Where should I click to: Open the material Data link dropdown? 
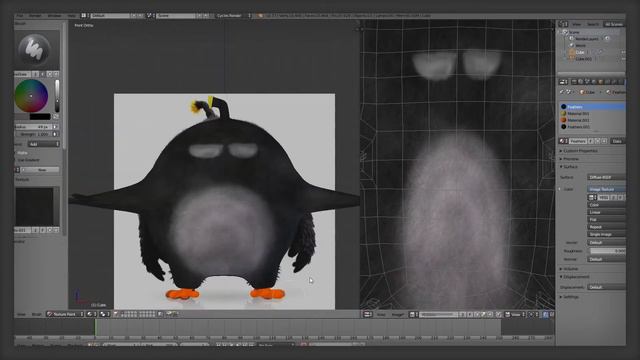tap(617, 141)
